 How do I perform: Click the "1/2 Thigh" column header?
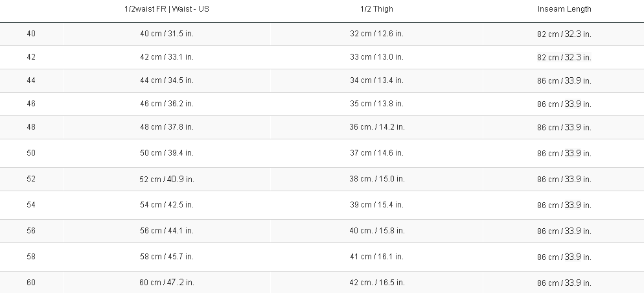point(376,9)
